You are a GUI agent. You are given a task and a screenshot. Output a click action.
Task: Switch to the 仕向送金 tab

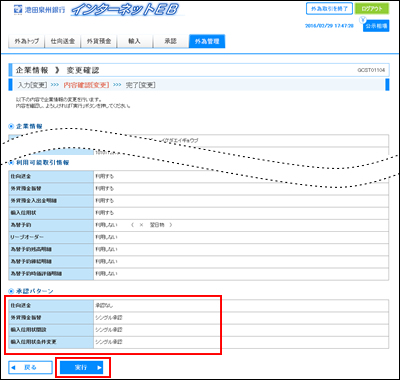point(62,41)
